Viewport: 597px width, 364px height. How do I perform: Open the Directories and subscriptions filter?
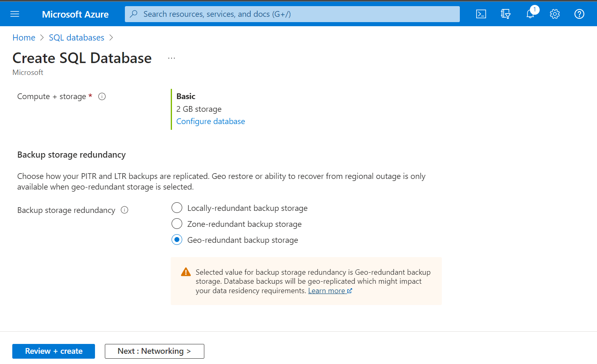(x=506, y=14)
